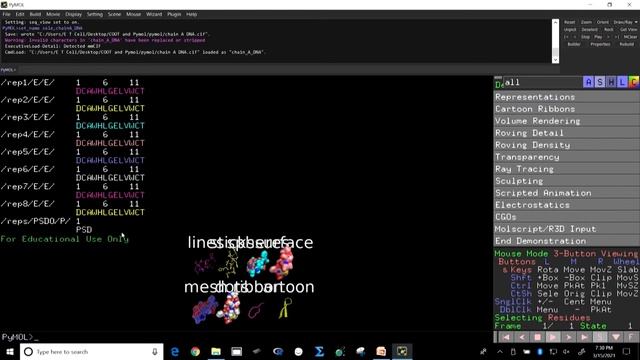The width and height of the screenshot is (640, 360).
Task: Click the H (Hide) button for 'all'
Action: (611, 82)
